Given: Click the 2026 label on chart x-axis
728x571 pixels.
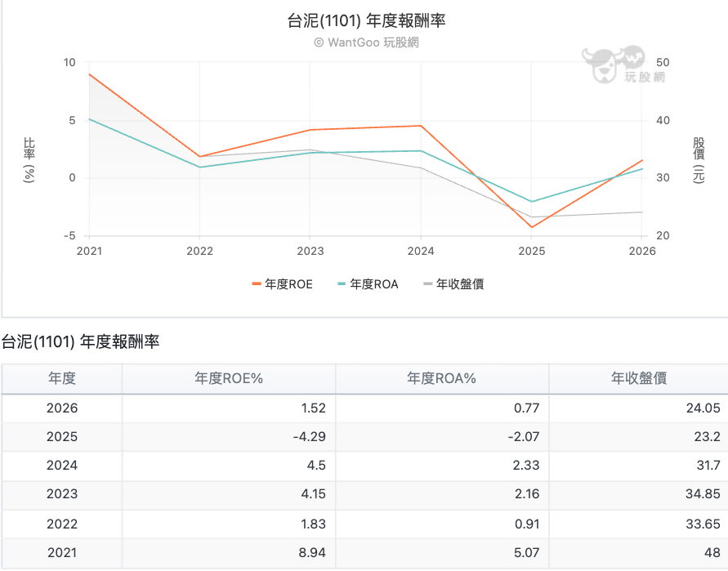Looking at the screenshot, I should coord(642,251).
